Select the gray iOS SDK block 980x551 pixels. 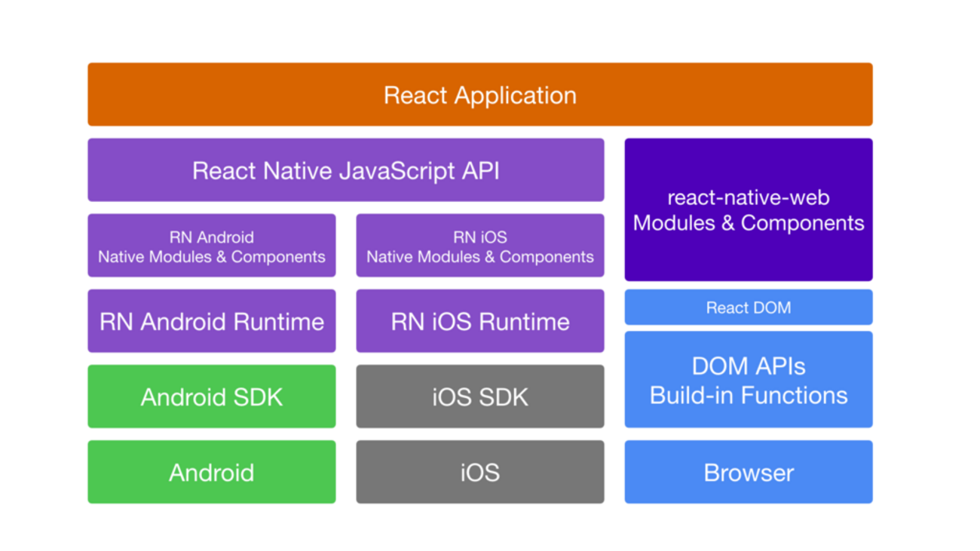click(x=479, y=396)
